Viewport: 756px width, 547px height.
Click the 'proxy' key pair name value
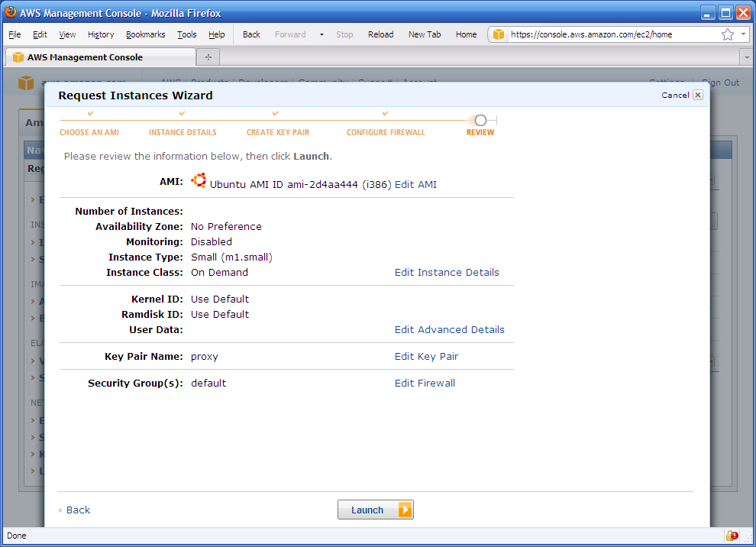coord(205,357)
